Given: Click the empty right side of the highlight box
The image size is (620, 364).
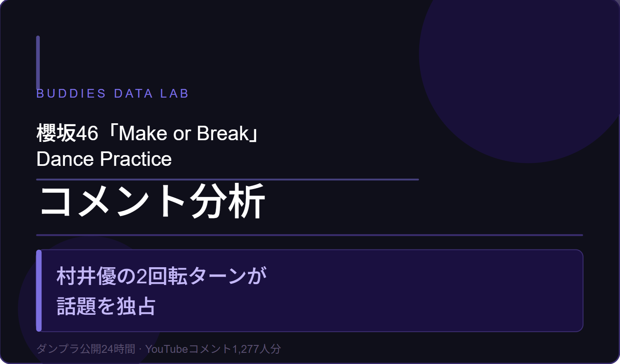Looking at the screenshot, I should pyautogui.click(x=435, y=290).
